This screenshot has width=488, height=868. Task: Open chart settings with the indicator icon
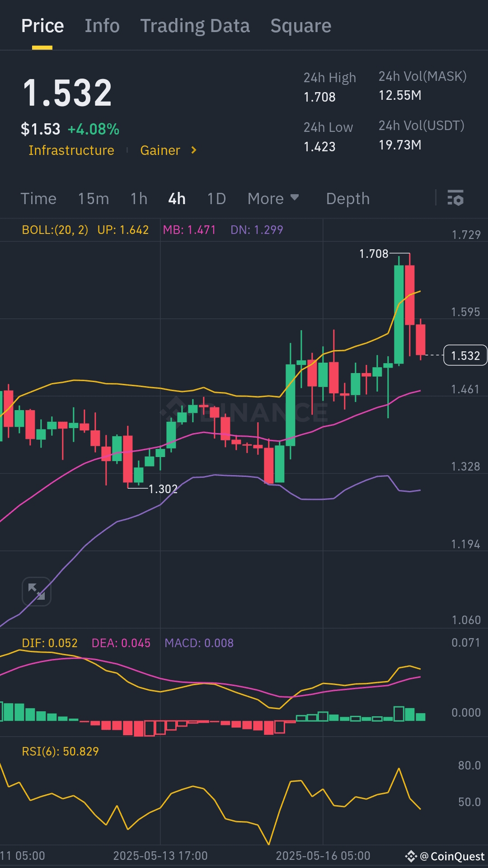tap(456, 199)
